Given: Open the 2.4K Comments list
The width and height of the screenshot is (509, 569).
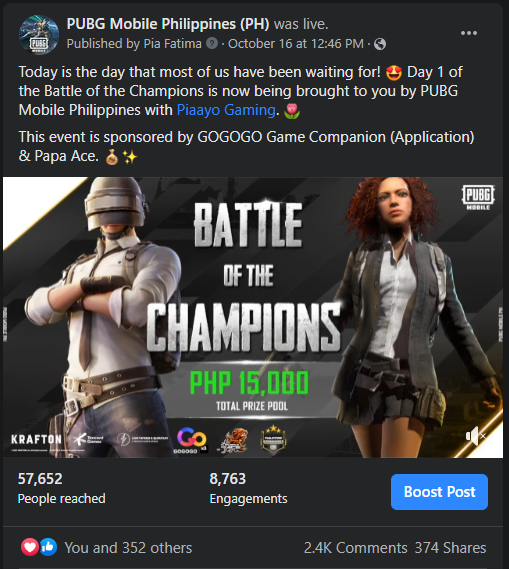Looking at the screenshot, I should 356,548.
